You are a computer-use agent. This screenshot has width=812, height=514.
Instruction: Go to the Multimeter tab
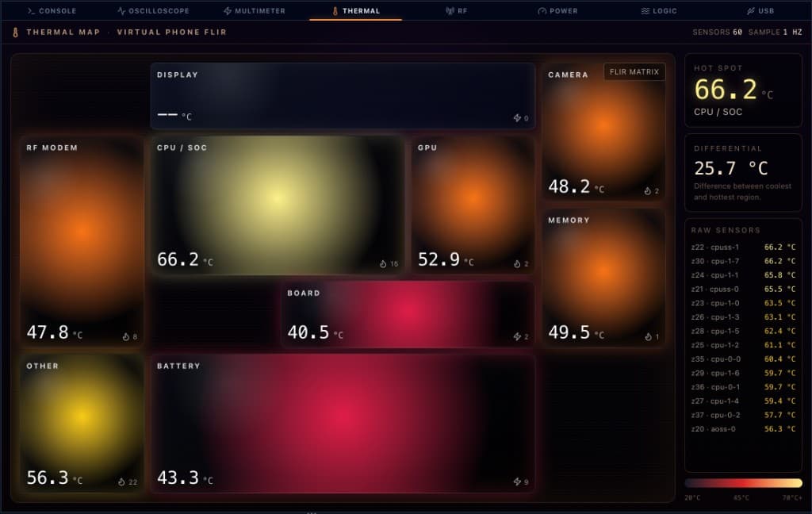[x=255, y=11]
